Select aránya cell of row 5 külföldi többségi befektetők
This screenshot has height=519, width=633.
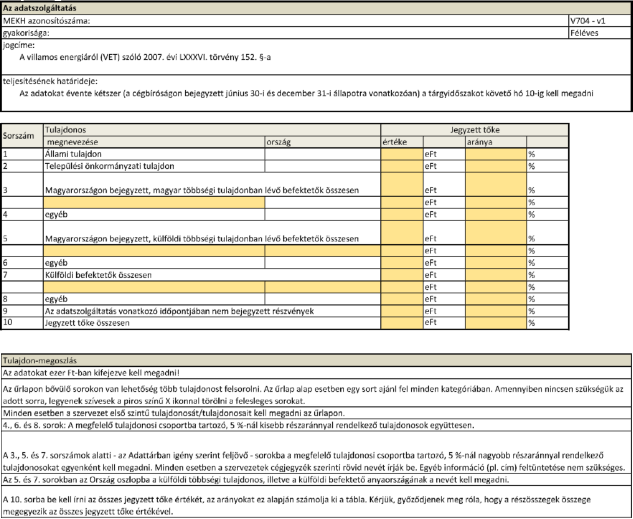coord(496,233)
